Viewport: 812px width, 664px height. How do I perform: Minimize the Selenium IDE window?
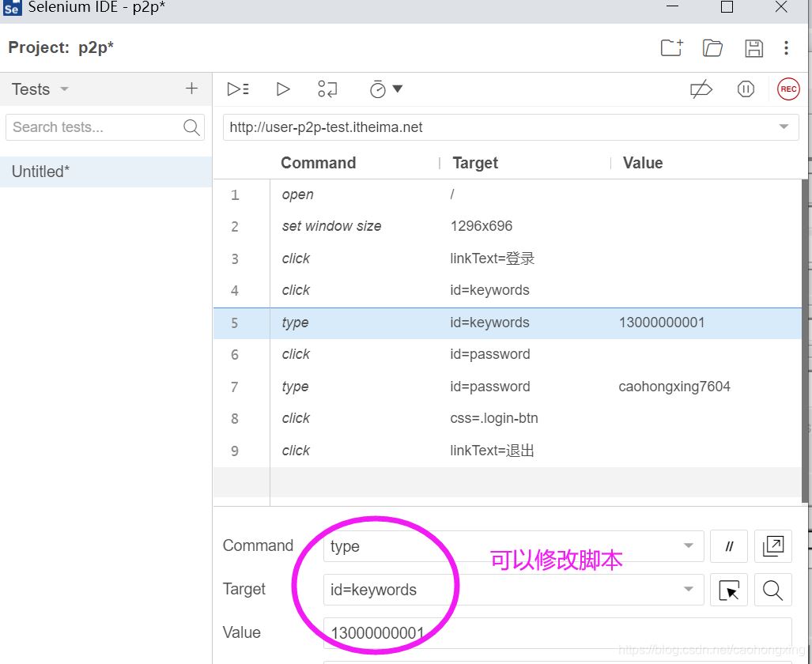672,6
